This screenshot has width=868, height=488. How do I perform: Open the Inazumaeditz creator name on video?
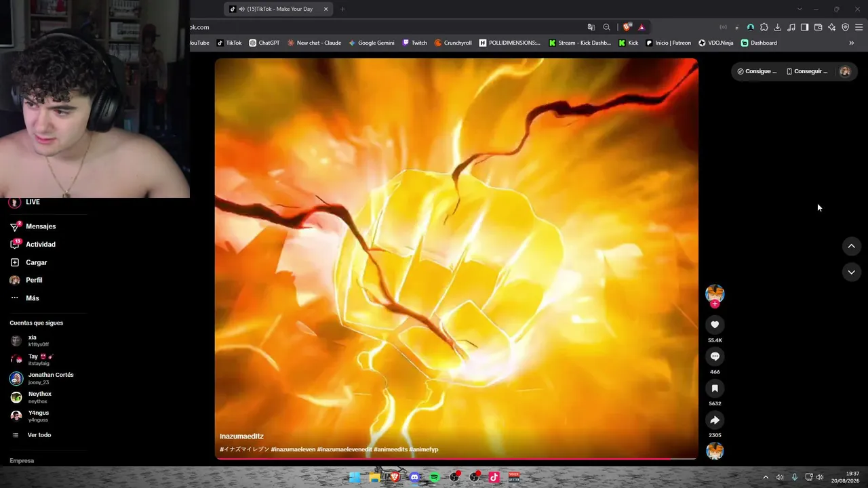click(241, 436)
